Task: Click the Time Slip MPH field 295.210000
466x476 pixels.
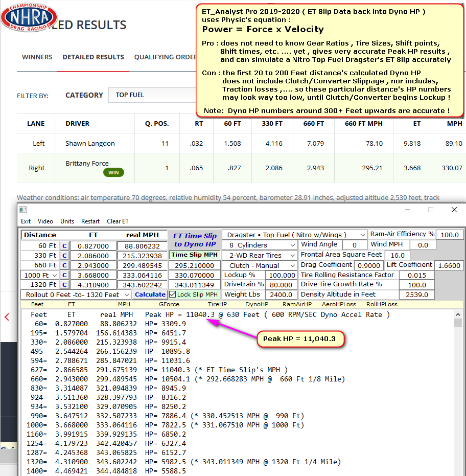Action: 194,266
